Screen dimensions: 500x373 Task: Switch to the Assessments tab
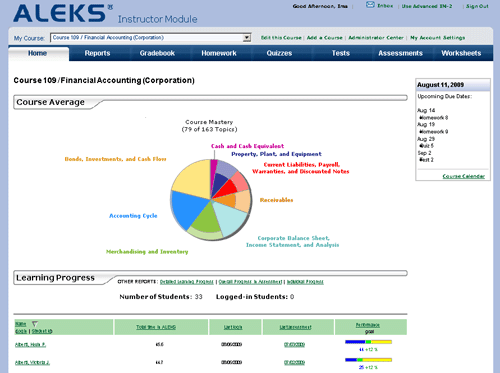coord(400,53)
